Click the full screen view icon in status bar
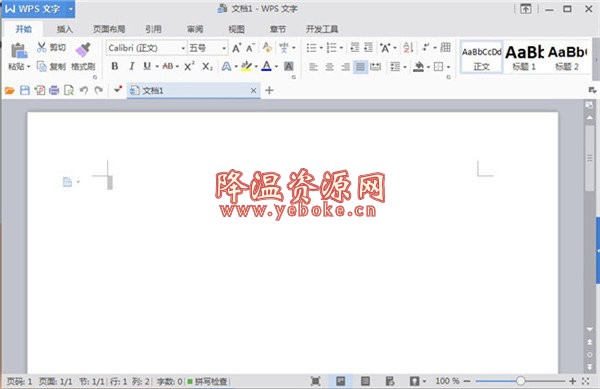Viewport: 600px width, 389px height. click(x=315, y=381)
